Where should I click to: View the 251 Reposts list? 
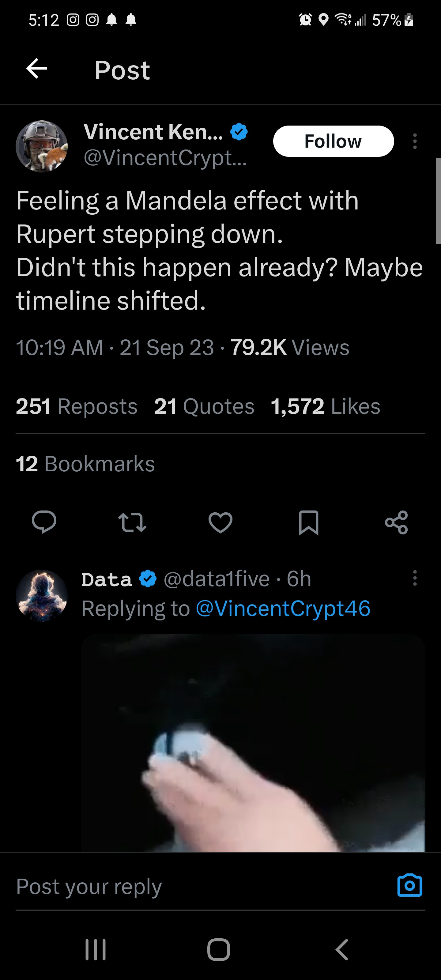pyautogui.click(x=77, y=406)
